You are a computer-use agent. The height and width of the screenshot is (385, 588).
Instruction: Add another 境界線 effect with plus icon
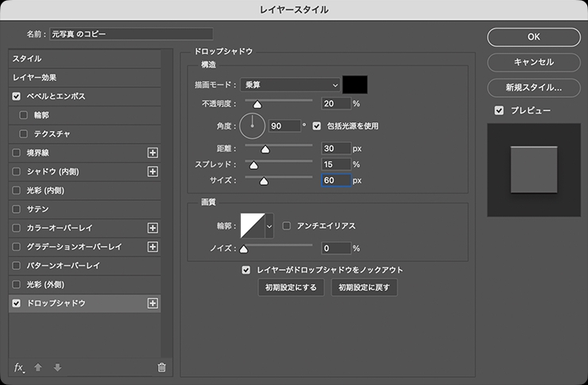[x=153, y=152]
